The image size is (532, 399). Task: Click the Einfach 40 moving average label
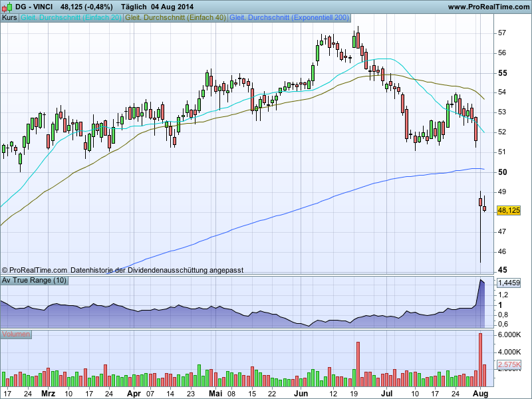point(176,18)
